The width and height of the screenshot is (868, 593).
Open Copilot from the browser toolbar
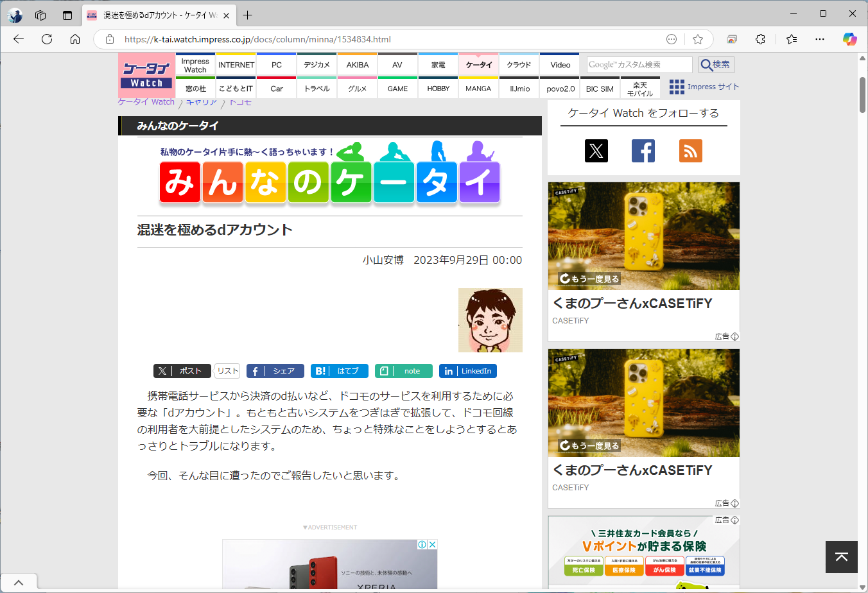tap(849, 39)
